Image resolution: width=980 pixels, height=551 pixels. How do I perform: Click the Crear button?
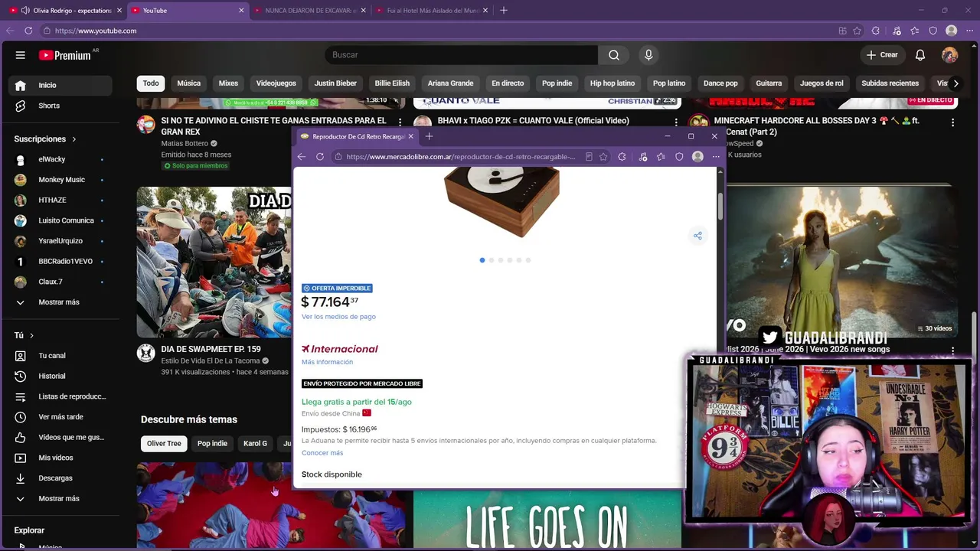pyautogui.click(x=882, y=55)
